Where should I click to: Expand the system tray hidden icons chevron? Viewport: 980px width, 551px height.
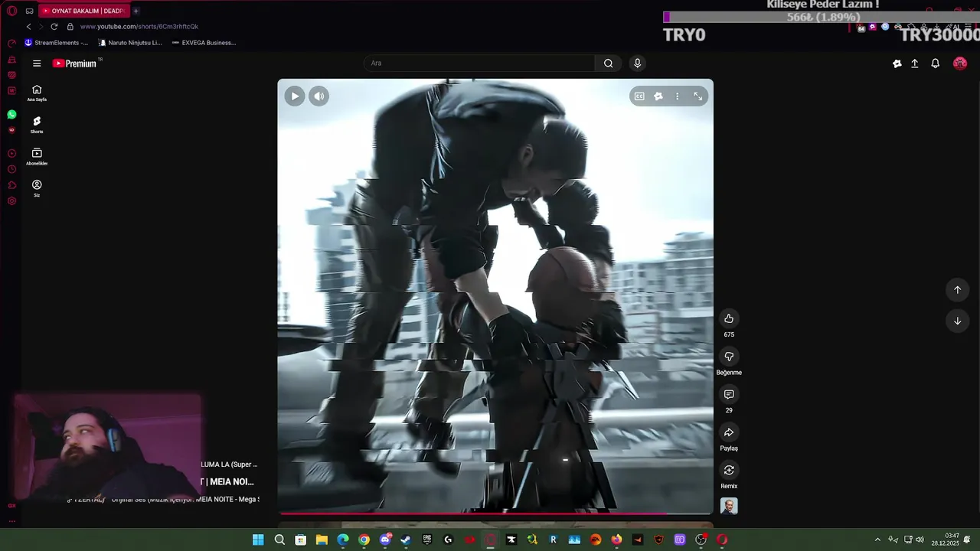tap(877, 540)
